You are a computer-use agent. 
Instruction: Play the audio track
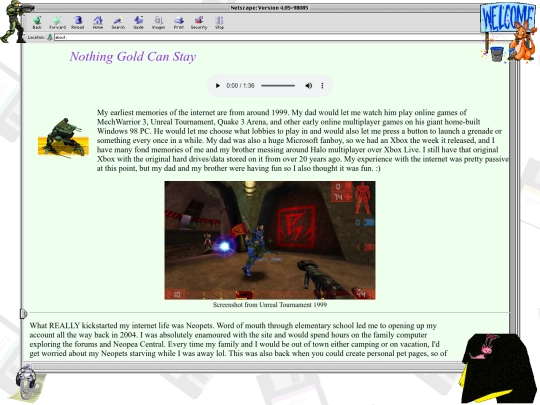pos(218,86)
